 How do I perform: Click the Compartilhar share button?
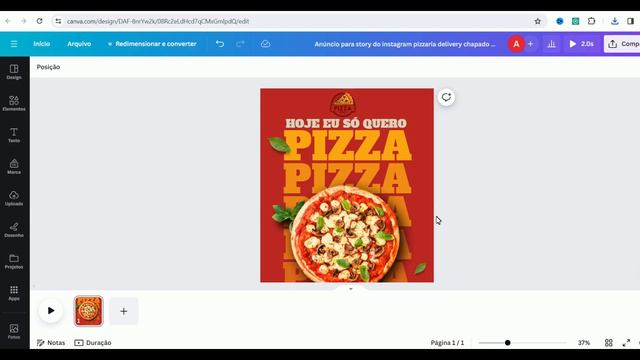622,44
